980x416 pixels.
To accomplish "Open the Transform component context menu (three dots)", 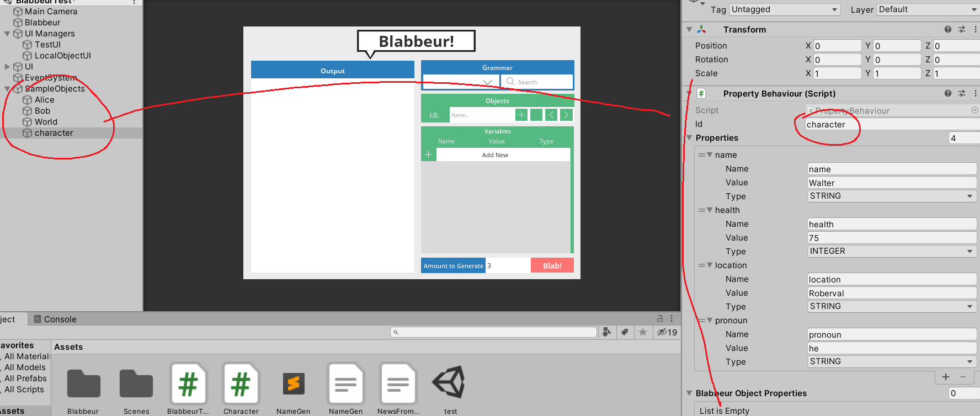I will tap(976, 30).
